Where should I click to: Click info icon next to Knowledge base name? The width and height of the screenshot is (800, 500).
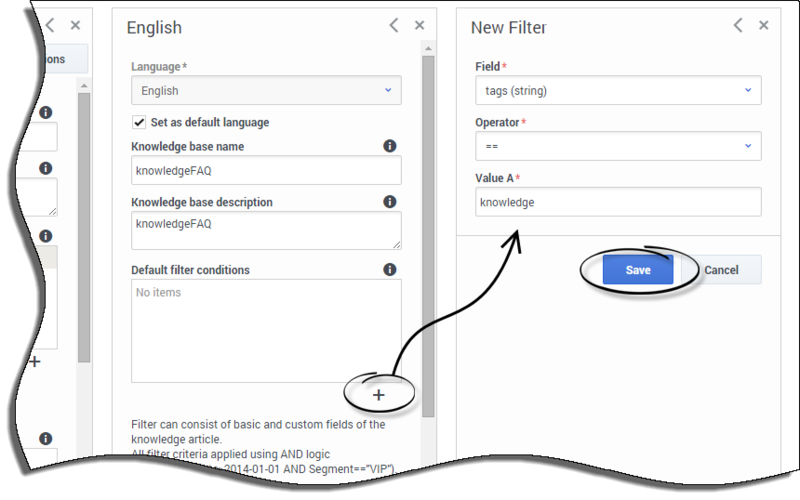[390, 146]
